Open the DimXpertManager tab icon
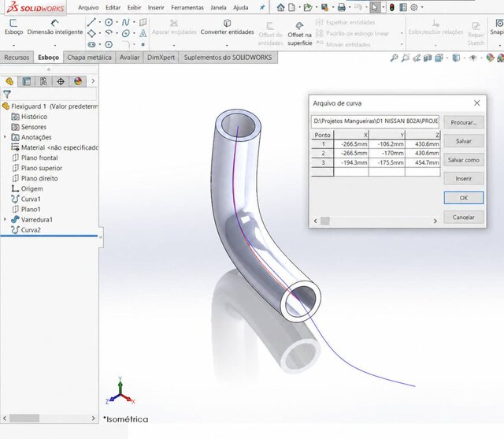This screenshot has width=504, height=439. pyautogui.click(x=61, y=81)
